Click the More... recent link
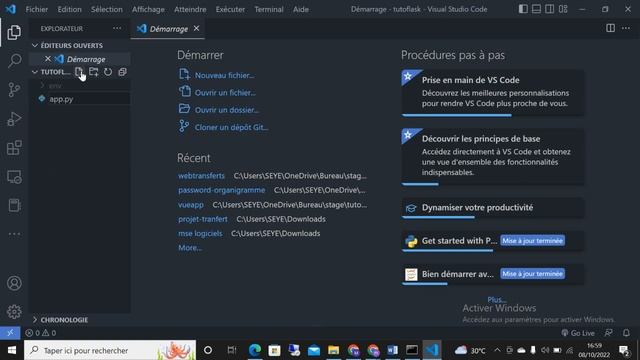Screen dimensions: 640x360 coord(190,247)
